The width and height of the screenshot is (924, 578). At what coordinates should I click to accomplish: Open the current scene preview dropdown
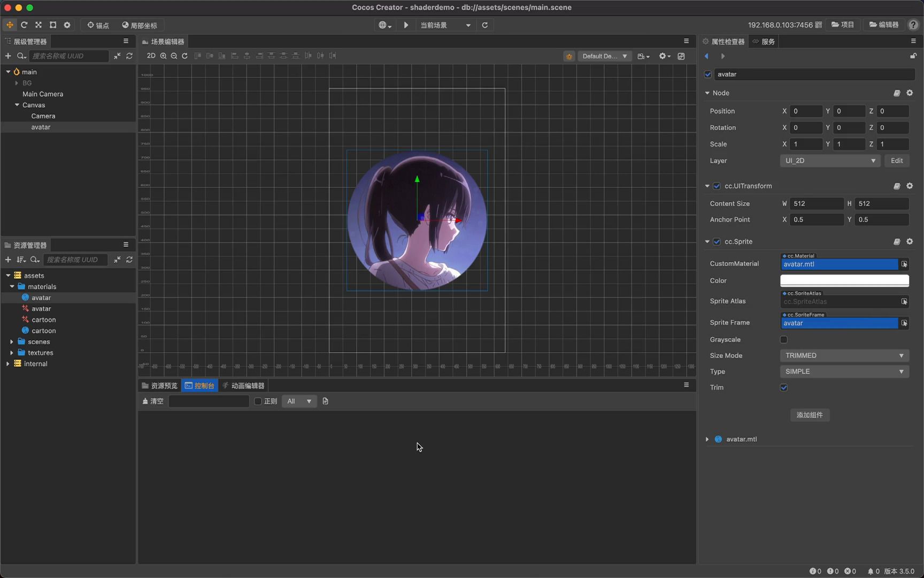[x=445, y=25]
